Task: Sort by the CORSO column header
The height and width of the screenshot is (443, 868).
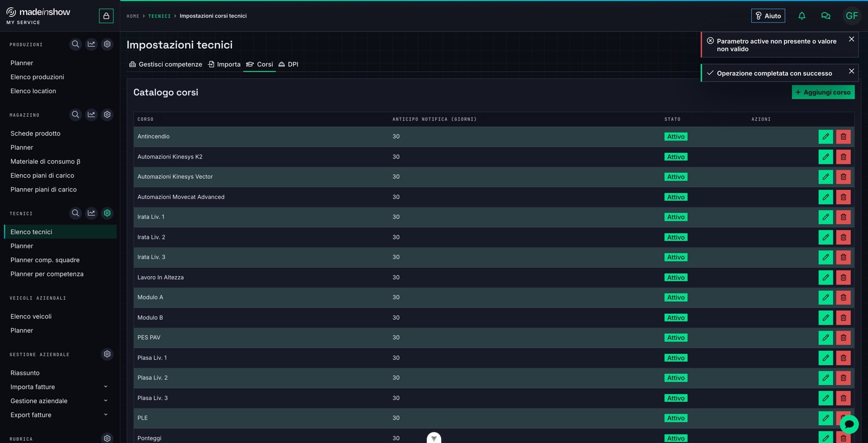Action: click(x=146, y=119)
